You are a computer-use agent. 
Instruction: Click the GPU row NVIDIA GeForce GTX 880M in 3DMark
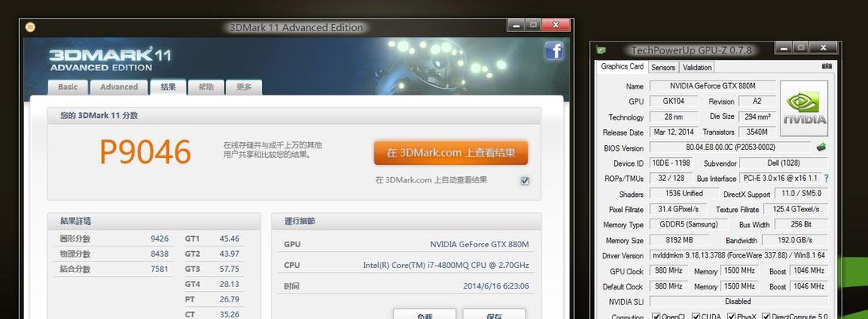[406, 244]
